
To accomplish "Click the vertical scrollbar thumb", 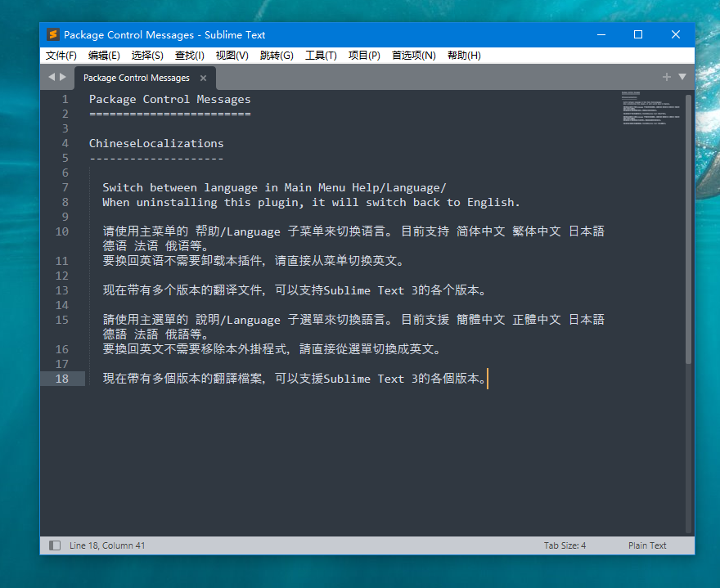I will click(688, 230).
